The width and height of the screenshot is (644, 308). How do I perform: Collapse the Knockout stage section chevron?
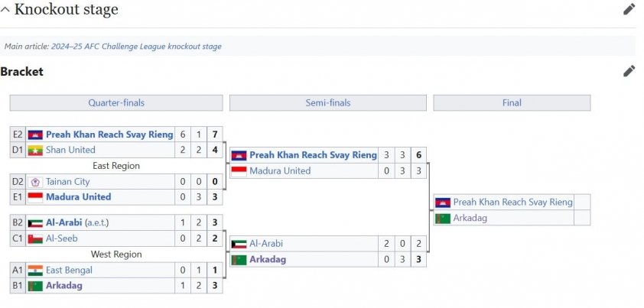tap(5, 9)
